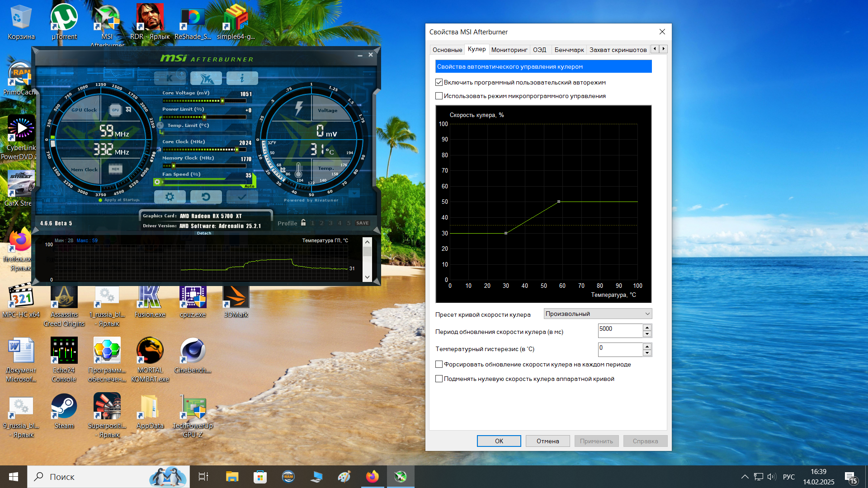Click the info i button
Image resolution: width=868 pixels, height=488 pixels.
coord(242,78)
